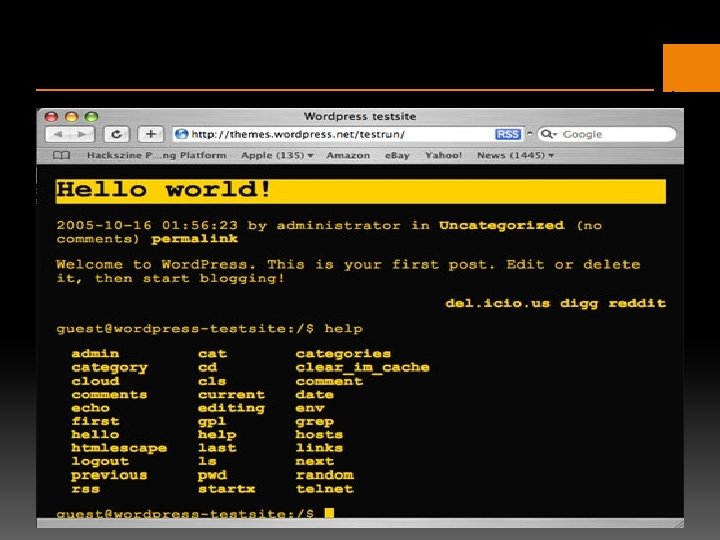720x540 pixels.
Task: Select the pwd command
Action: pos(213,475)
